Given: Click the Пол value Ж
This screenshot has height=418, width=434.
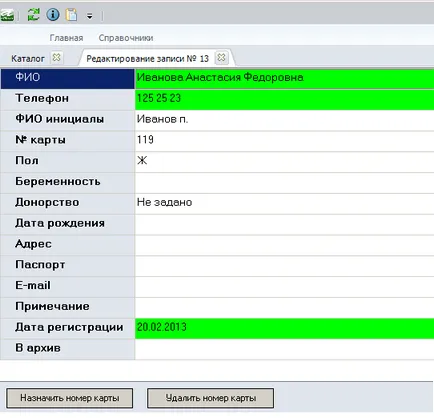Looking at the screenshot, I should click(x=284, y=162).
